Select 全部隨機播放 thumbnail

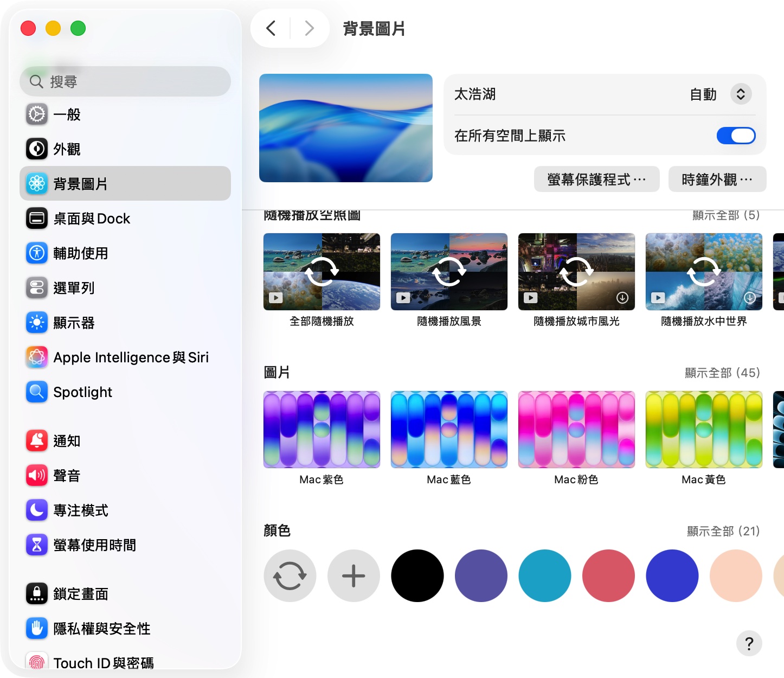coord(322,272)
